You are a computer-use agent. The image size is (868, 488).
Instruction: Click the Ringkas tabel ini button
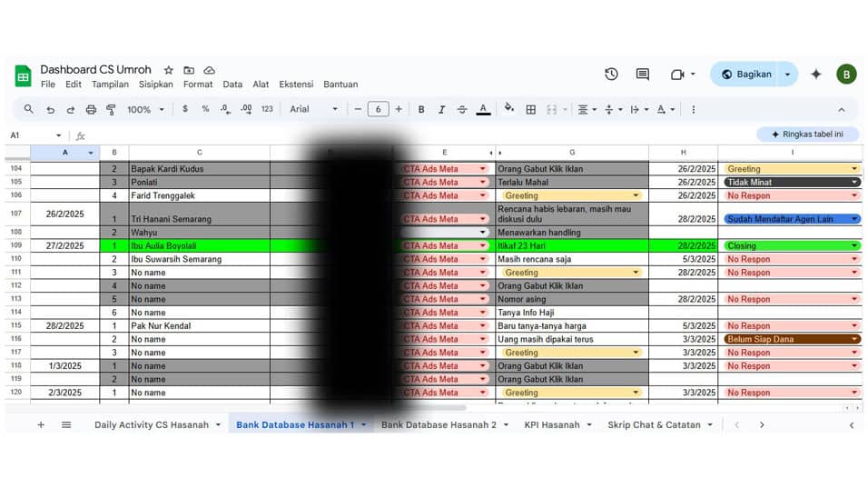coord(807,134)
